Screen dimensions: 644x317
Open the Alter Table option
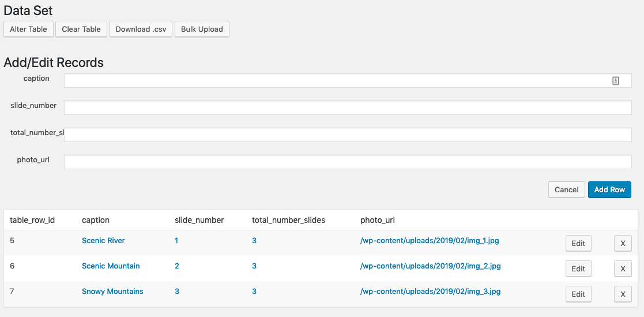[28, 29]
